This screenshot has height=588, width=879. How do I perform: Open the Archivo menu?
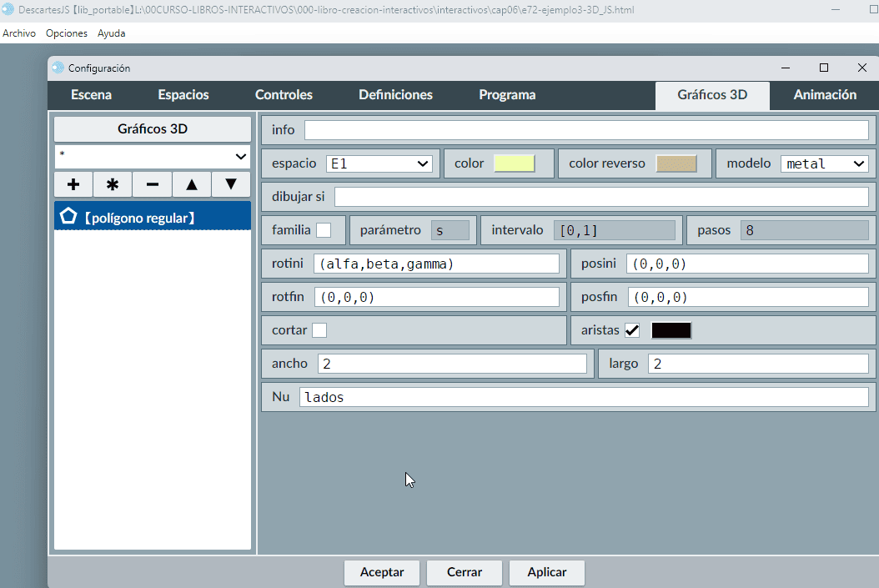19,33
